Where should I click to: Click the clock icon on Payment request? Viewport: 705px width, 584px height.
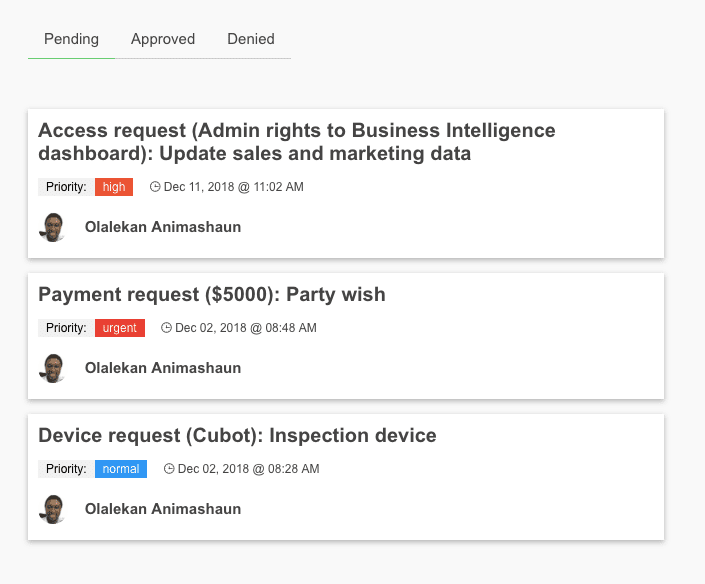point(167,328)
